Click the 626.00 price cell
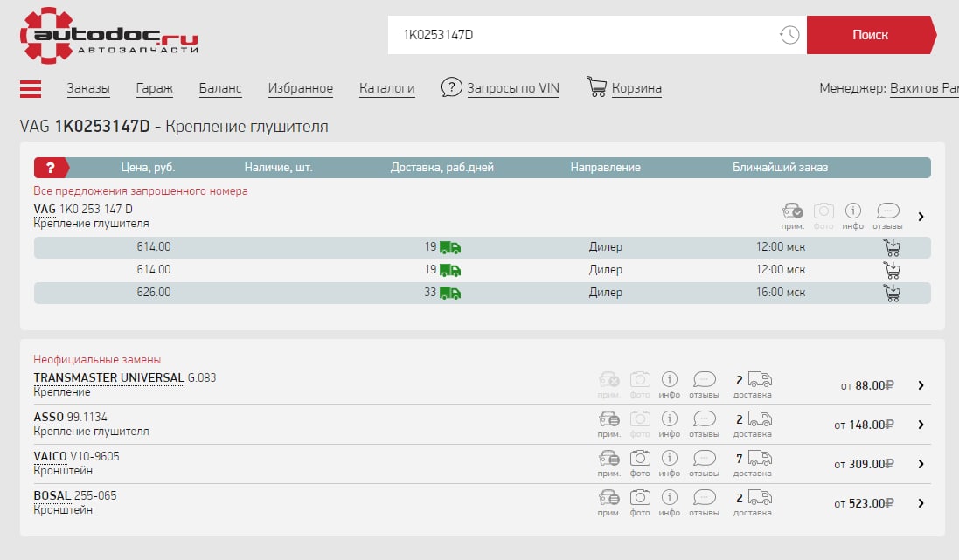Viewport: 959px width, 560px height. point(154,292)
